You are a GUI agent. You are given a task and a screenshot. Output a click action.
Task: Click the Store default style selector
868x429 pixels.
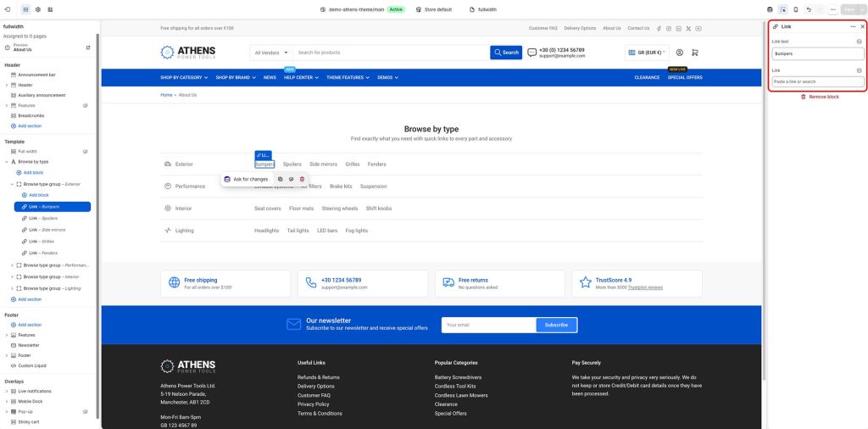pos(434,9)
